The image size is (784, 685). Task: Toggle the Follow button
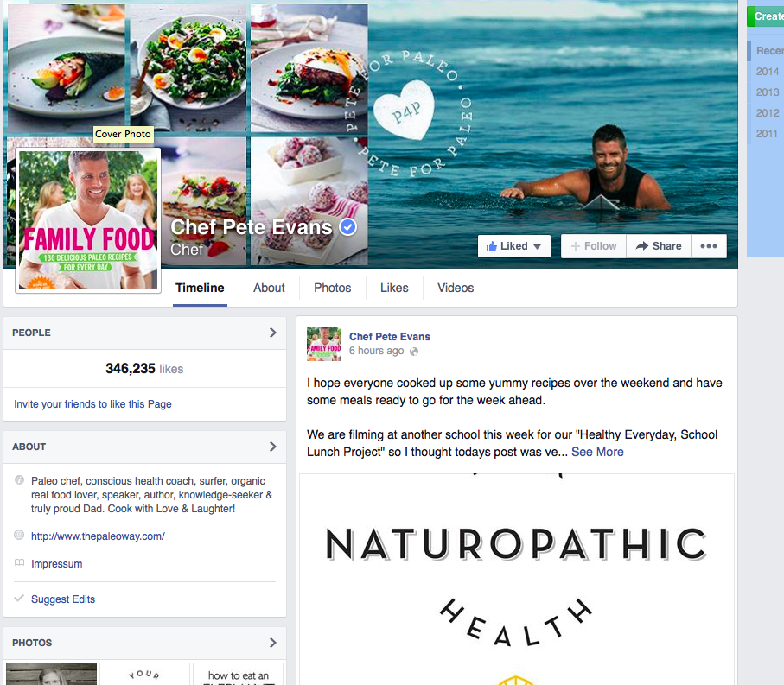click(x=594, y=246)
